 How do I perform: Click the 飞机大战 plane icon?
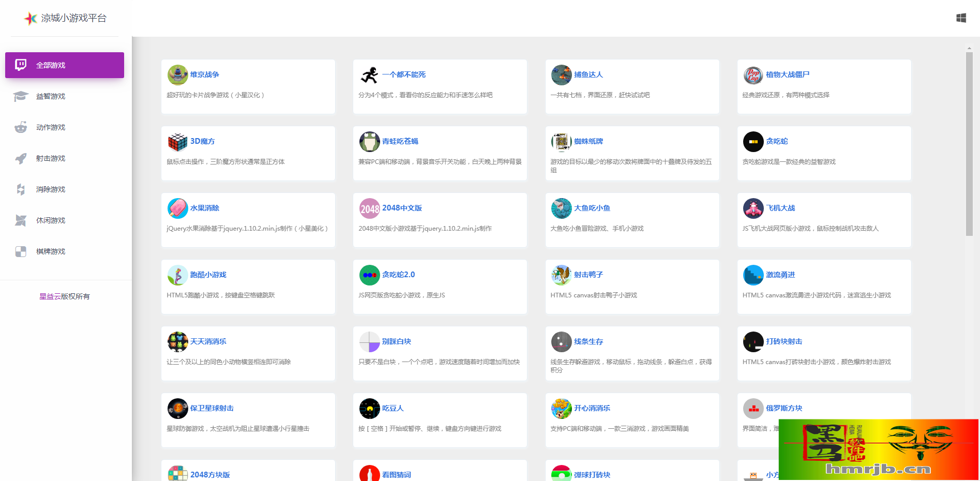coord(753,208)
